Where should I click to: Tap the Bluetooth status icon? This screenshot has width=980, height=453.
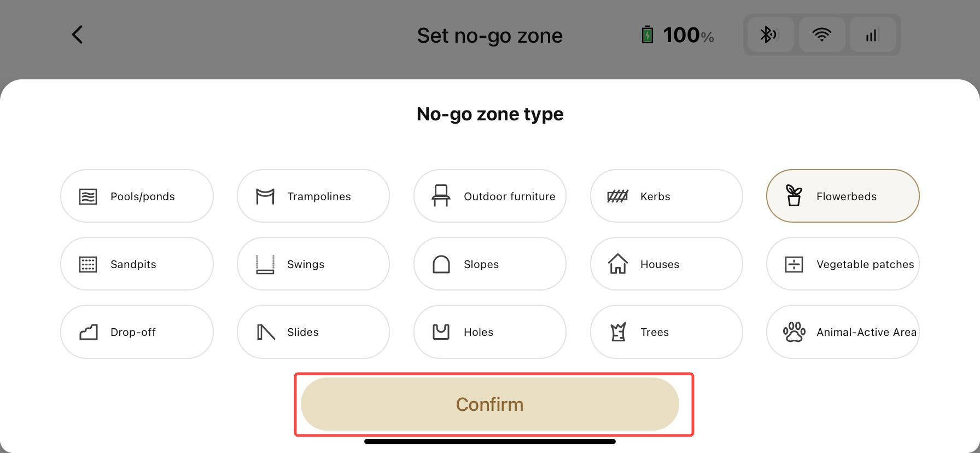pyautogui.click(x=770, y=34)
